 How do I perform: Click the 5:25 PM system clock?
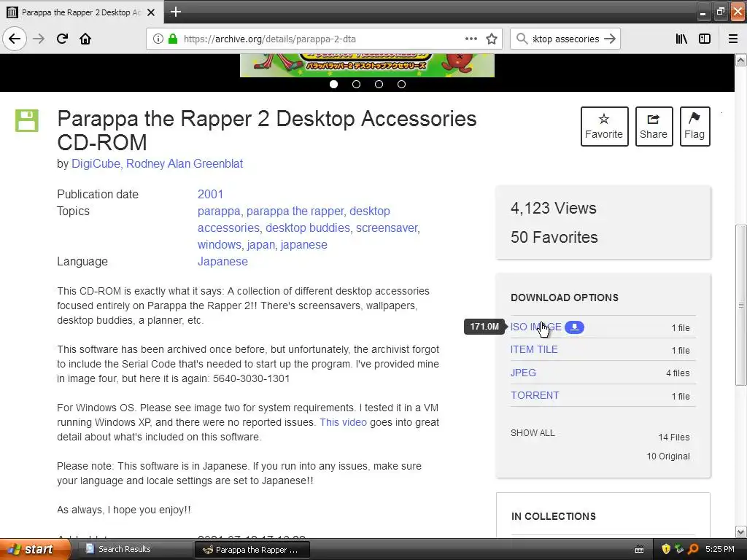tap(720, 549)
